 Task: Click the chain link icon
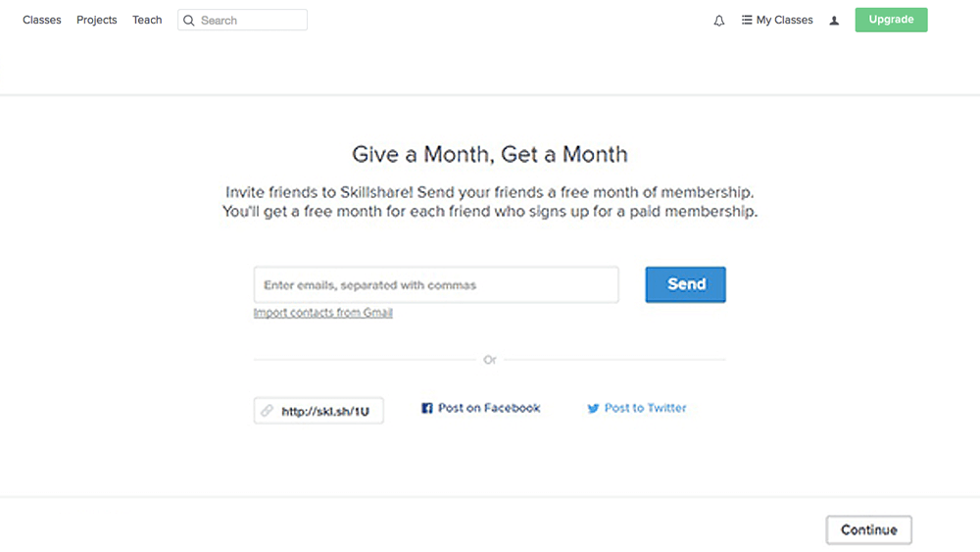267,412
